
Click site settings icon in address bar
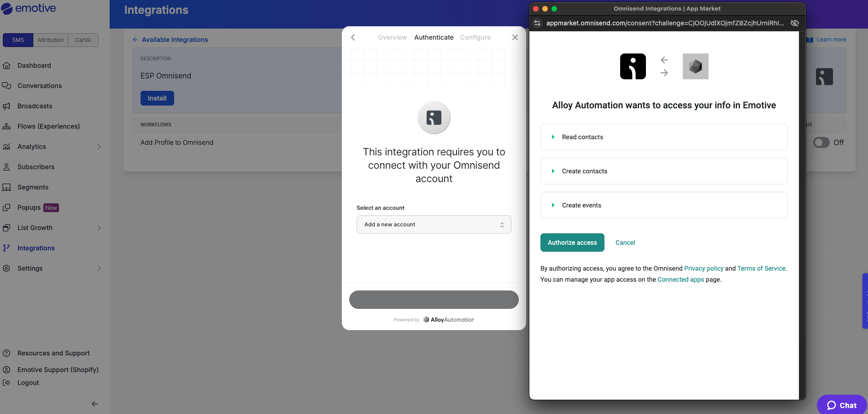coord(537,23)
